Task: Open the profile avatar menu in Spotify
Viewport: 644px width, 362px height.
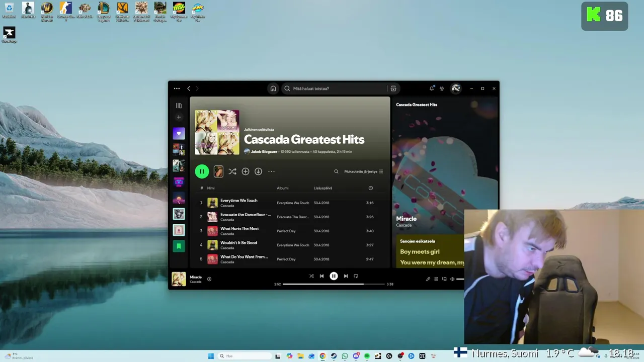Action: click(456, 88)
